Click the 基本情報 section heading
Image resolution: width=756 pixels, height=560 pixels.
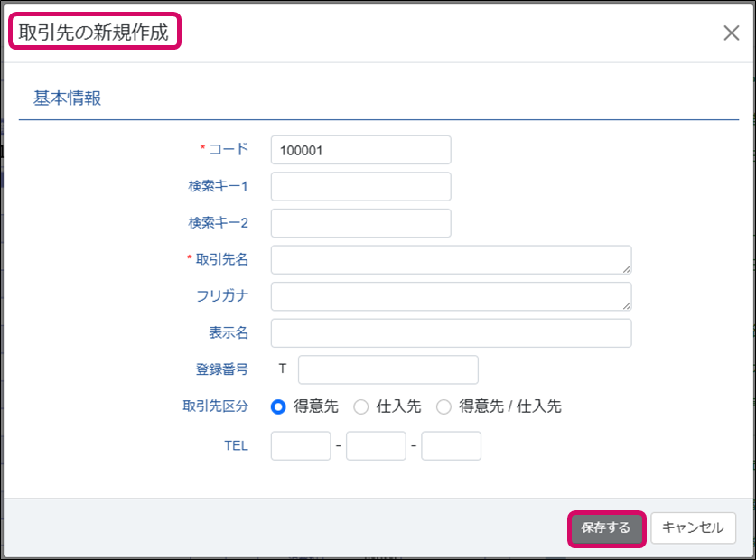click(x=68, y=98)
